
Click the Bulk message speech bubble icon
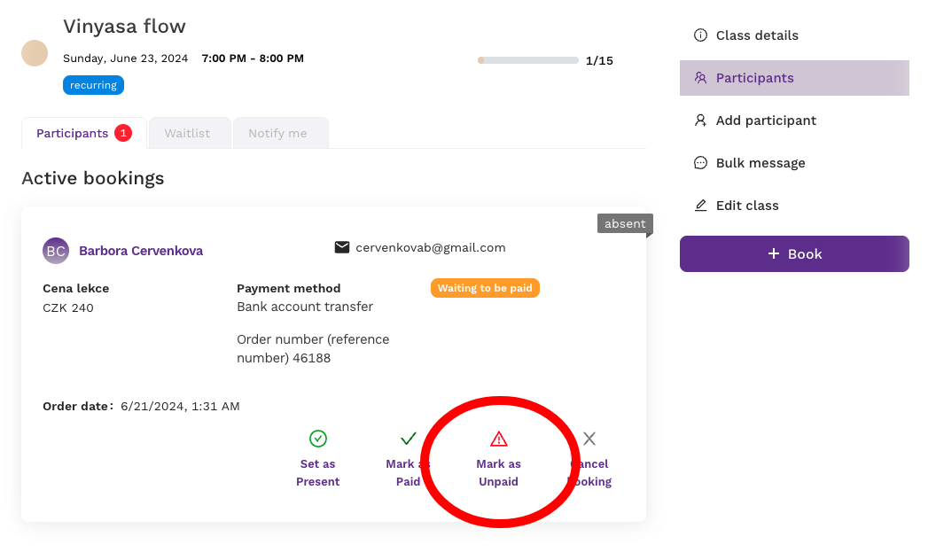[x=700, y=163]
